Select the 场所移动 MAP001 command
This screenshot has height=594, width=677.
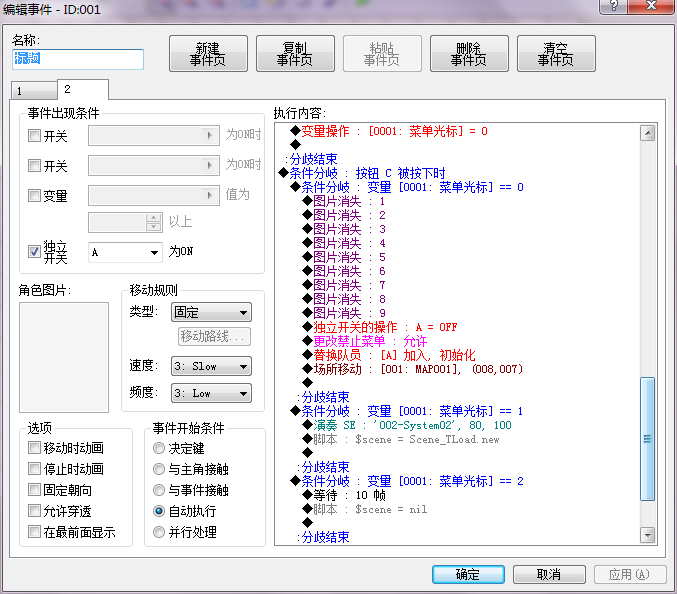click(412, 369)
